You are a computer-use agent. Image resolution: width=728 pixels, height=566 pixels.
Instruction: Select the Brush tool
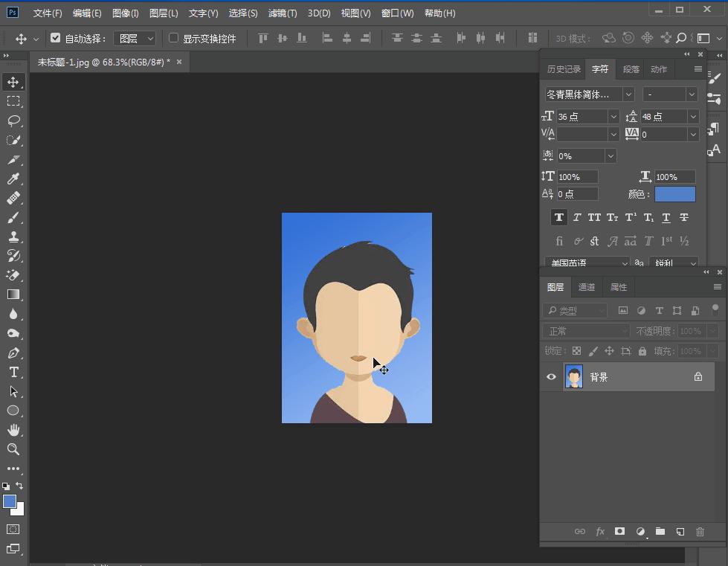13,217
